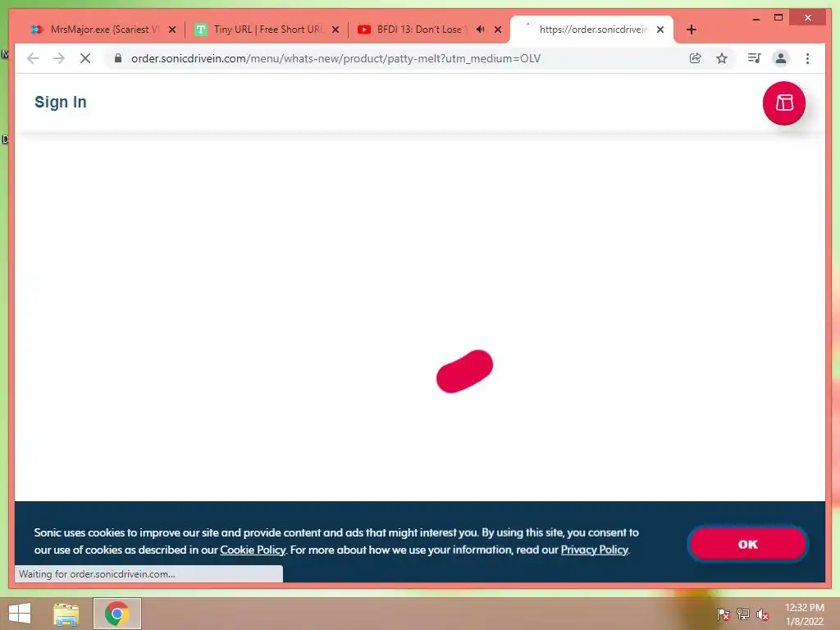Open network status tray icon
The height and width of the screenshot is (630, 840).
point(743,614)
